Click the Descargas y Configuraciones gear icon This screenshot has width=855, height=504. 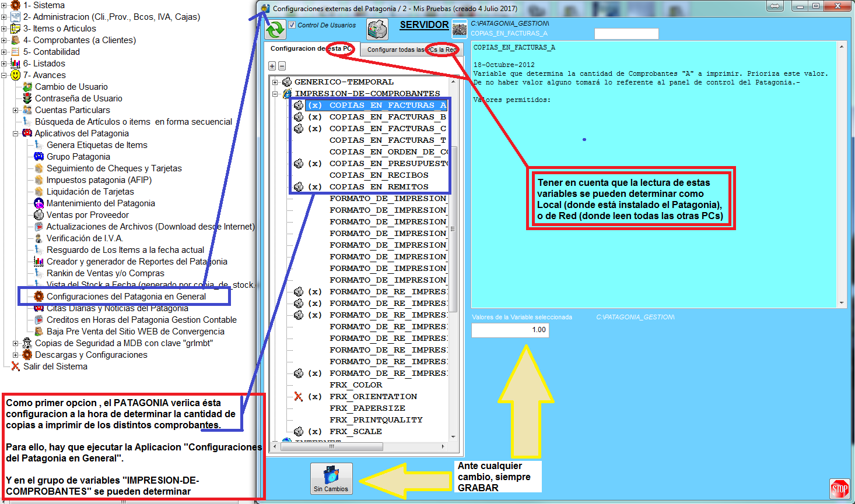(x=27, y=355)
